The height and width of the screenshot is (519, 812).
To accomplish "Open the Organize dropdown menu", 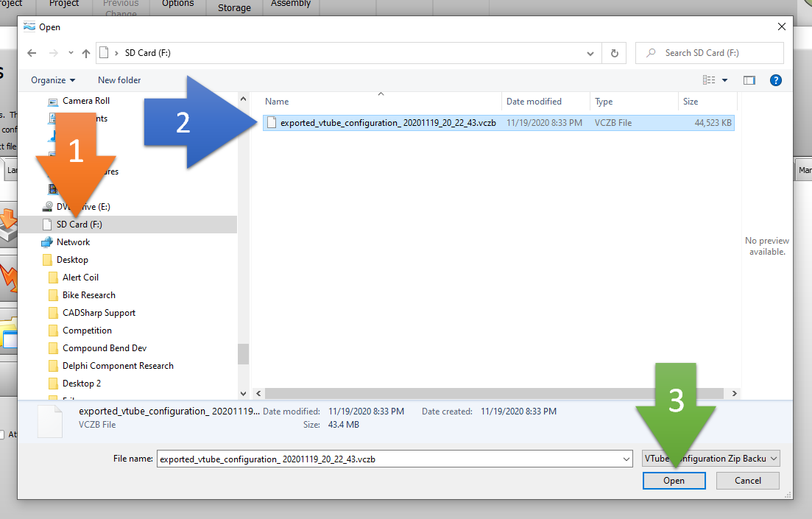I will click(53, 80).
